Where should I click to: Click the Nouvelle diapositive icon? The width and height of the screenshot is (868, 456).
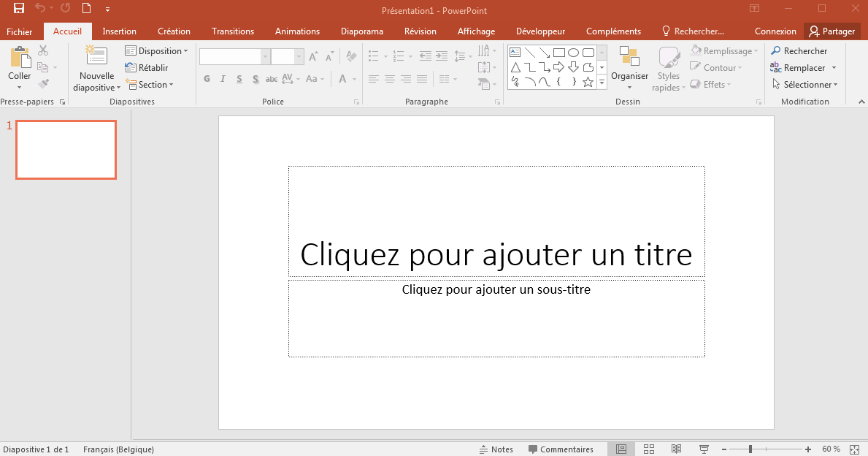point(96,57)
